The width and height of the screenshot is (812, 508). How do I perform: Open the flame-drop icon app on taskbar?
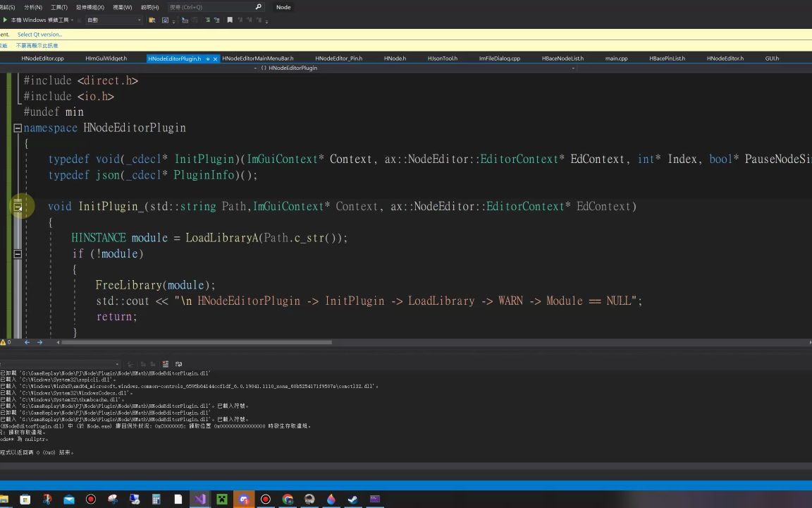coord(331,500)
